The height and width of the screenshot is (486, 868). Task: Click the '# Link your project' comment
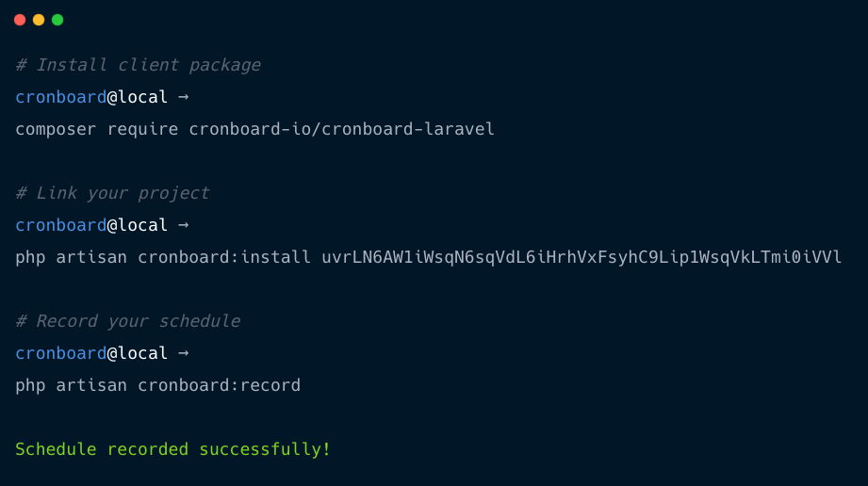(x=112, y=193)
